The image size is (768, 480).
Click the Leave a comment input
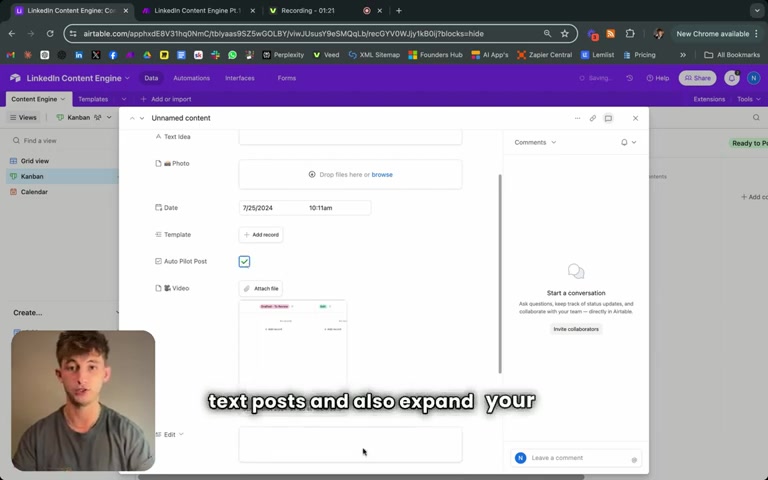click(x=576, y=458)
